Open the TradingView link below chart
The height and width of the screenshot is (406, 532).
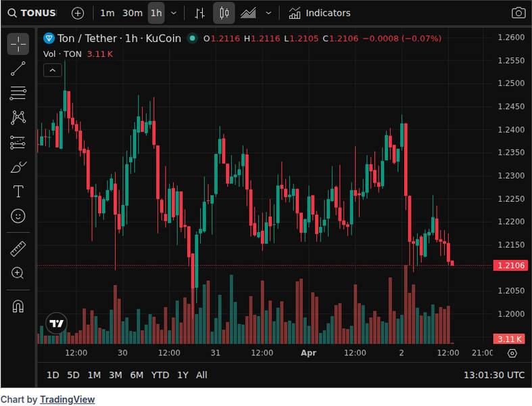(x=67, y=399)
